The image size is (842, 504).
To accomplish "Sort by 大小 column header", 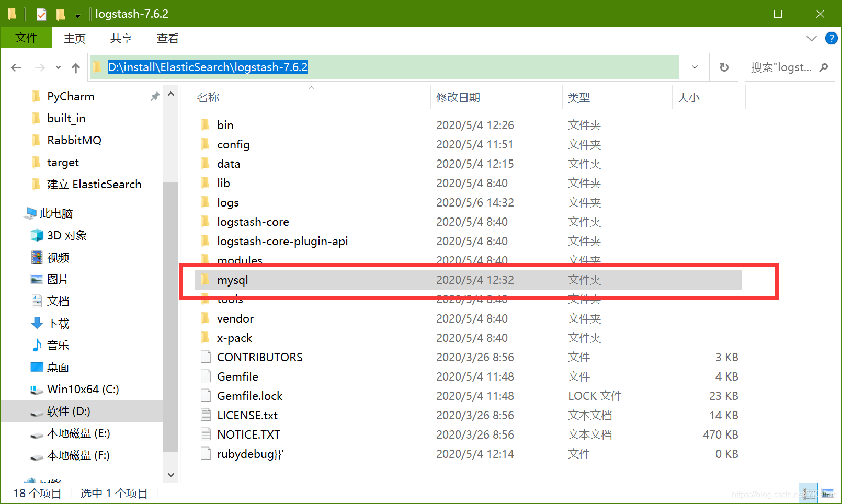I will 689,97.
